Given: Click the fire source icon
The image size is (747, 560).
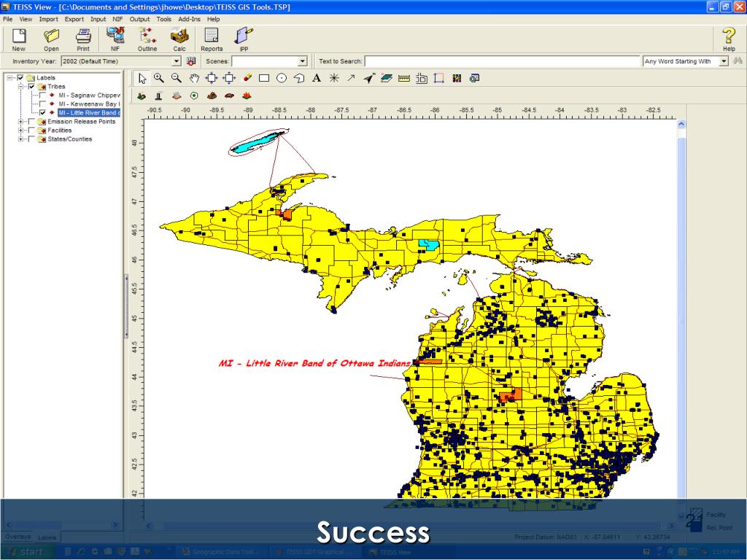Looking at the screenshot, I should click(x=247, y=96).
